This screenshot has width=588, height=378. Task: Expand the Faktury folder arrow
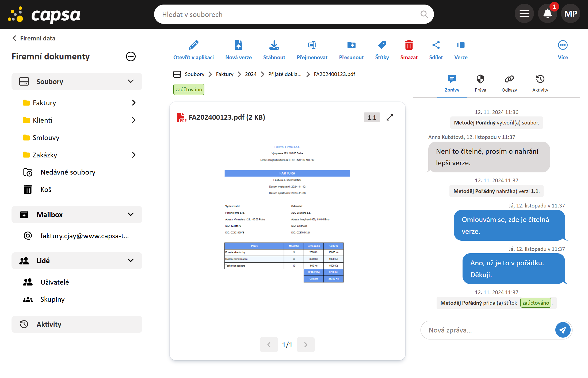coord(134,103)
